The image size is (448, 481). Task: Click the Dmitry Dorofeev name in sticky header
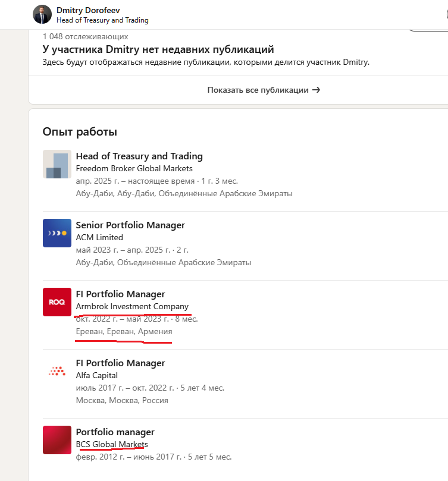click(x=88, y=10)
